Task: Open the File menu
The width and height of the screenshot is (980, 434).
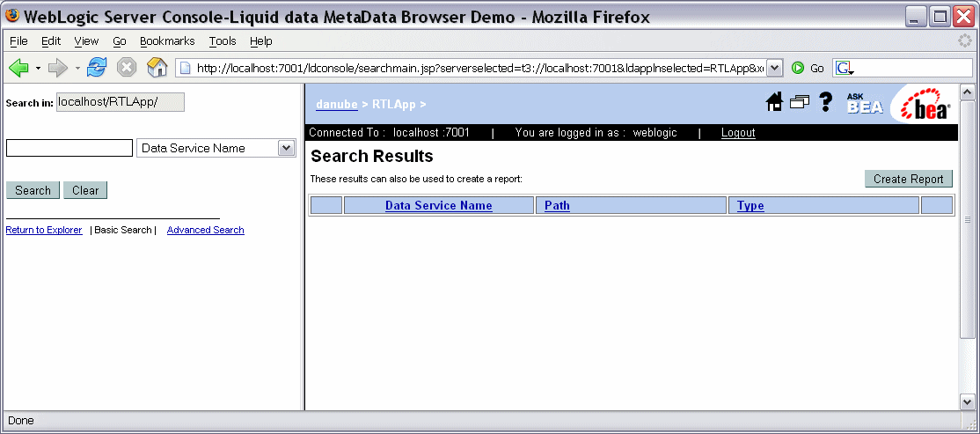Action: coord(18,41)
